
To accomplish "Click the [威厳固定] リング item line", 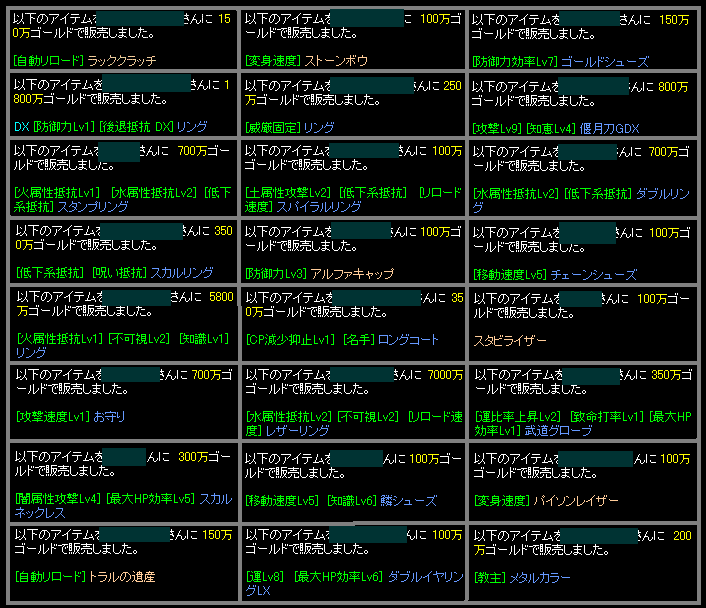I will pyautogui.click(x=290, y=128).
